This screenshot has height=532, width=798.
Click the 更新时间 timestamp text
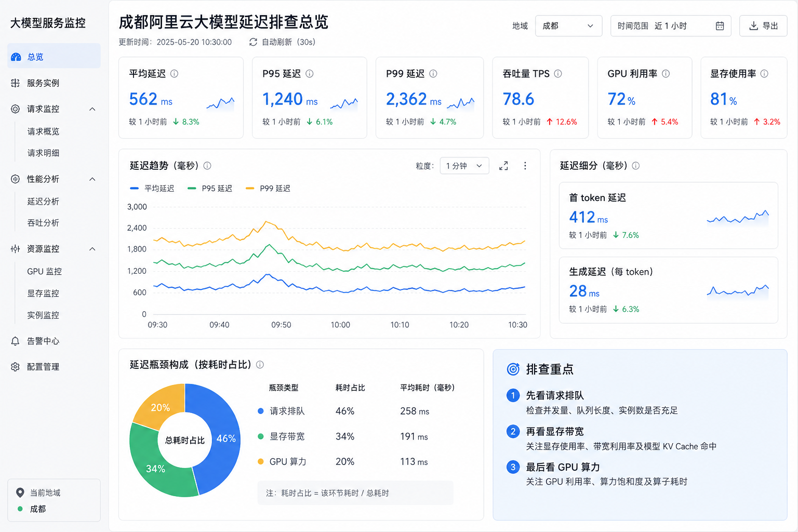pos(175,42)
